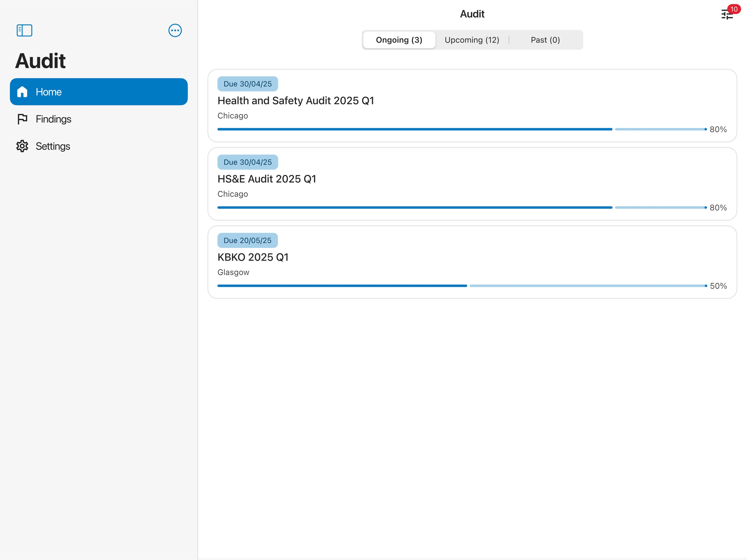747x560 pixels.
Task: Open Settings in the sidebar
Action: (x=99, y=146)
